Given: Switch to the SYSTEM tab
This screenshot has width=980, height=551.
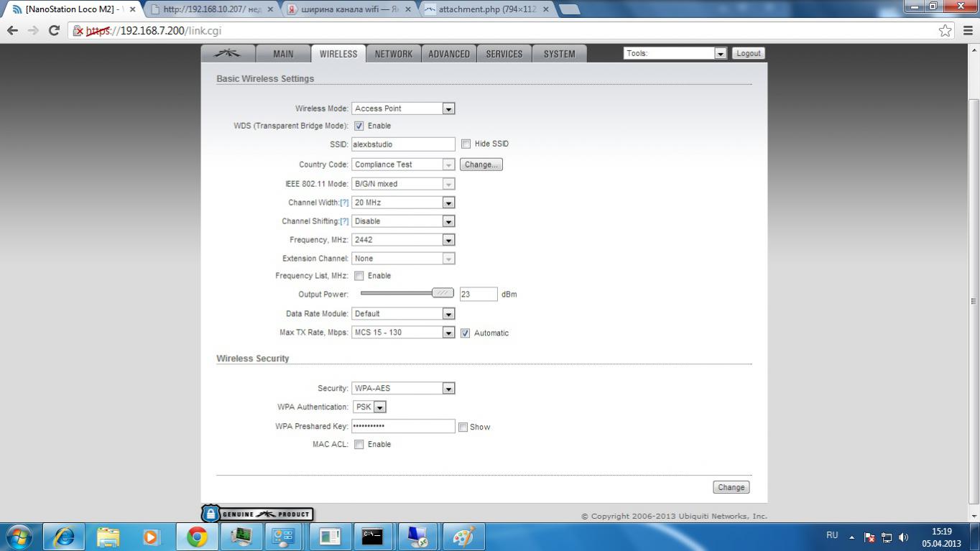Looking at the screenshot, I should (x=559, y=54).
